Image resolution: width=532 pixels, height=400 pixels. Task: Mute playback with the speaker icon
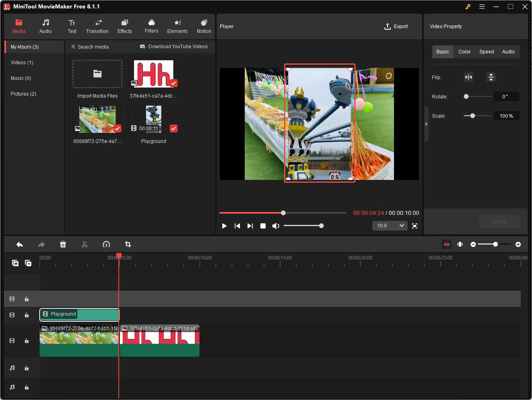[x=276, y=226]
